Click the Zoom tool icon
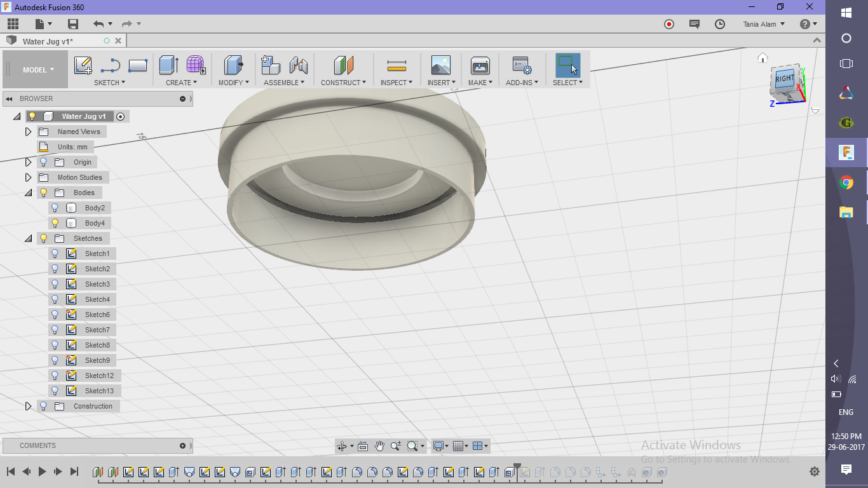The width and height of the screenshot is (868, 488). (396, 446)
